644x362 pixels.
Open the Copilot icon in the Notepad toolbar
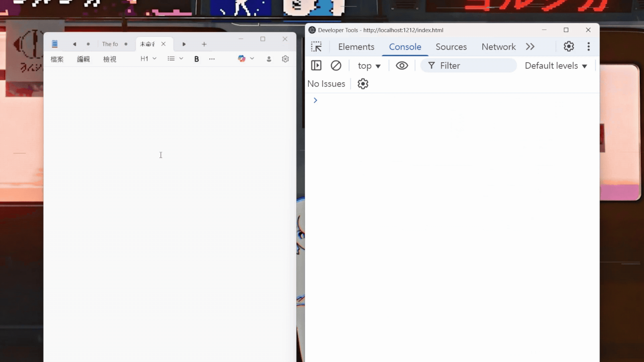click(241, 59)
